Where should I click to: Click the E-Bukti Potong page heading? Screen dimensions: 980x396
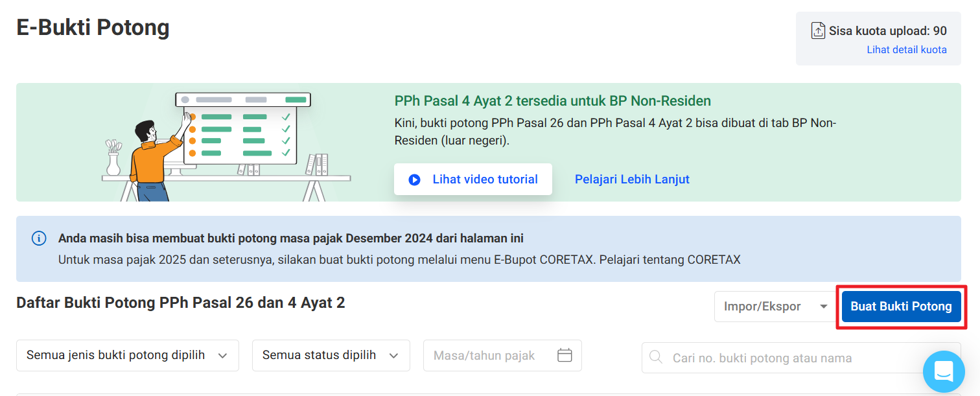pos(93,28)
